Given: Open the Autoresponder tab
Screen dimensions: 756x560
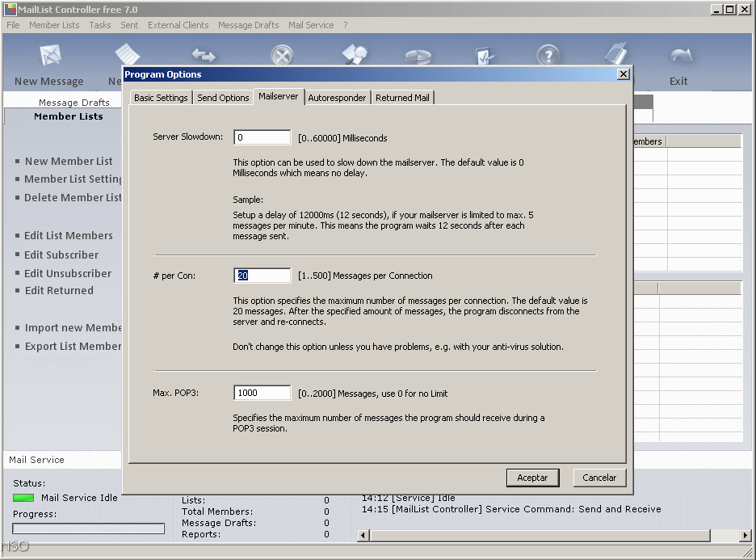Looking at the screenshot, I should [337, 97].
